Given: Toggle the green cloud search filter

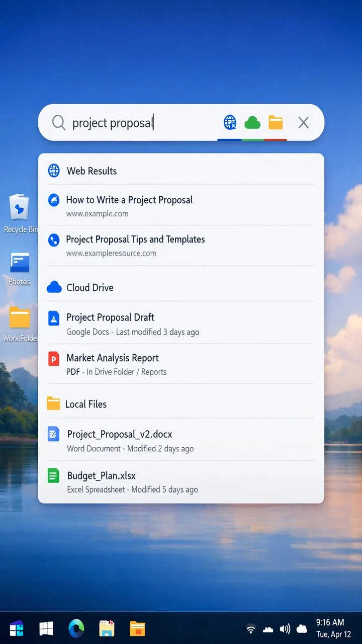Looking at the screenshot, I should 252,122.
